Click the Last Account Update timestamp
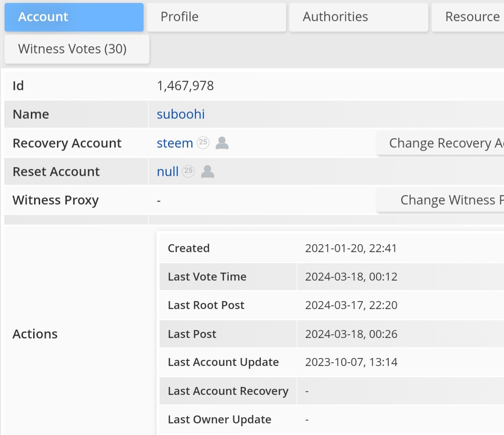Viewport: 504px width, 435px height. (351, 362)
